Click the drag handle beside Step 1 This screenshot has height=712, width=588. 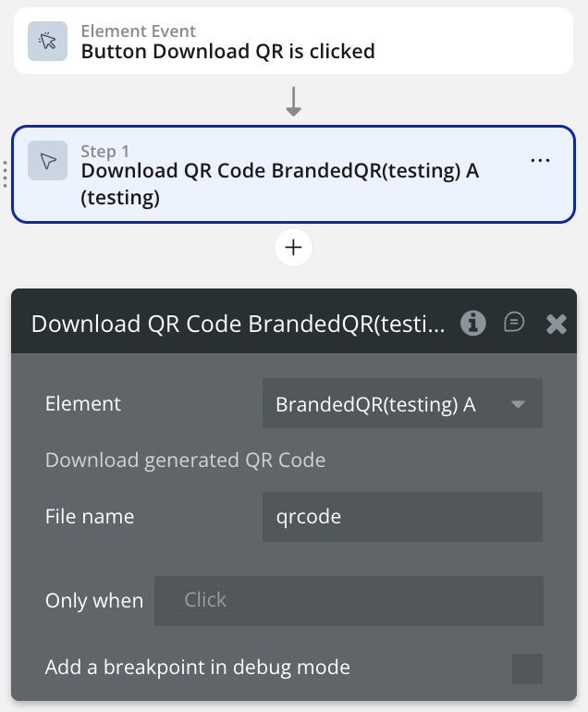pos(6,174)
